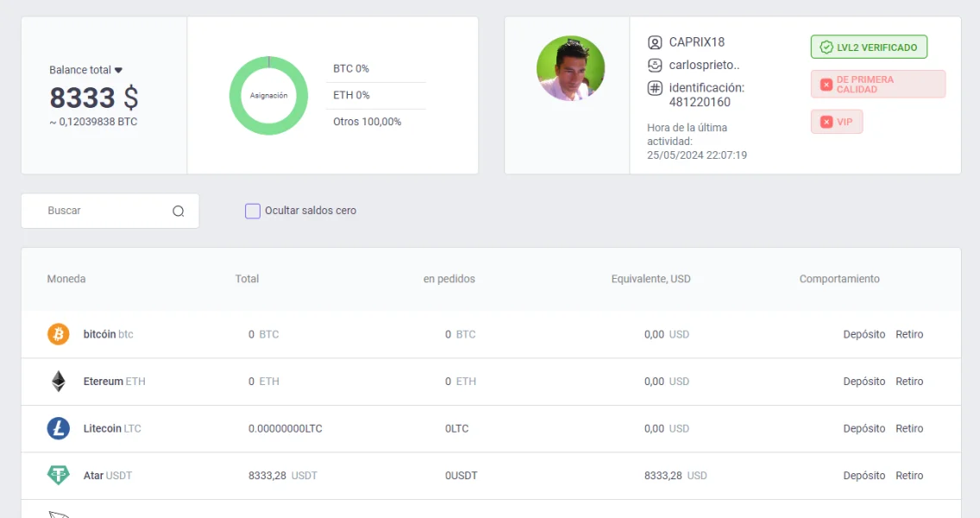
Task: Sort by the Moneda column header
Action: click(x=66, y=279)
